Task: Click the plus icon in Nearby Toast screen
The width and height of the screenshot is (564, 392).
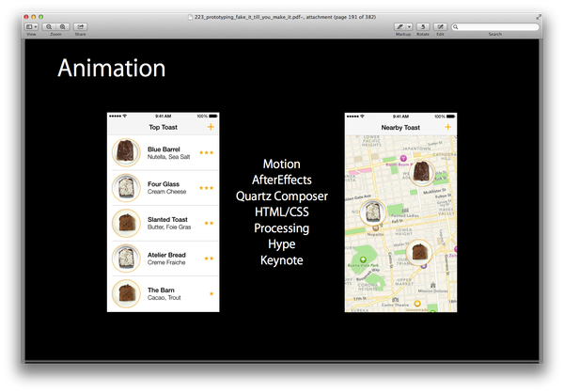Action: tap(447, 126)
